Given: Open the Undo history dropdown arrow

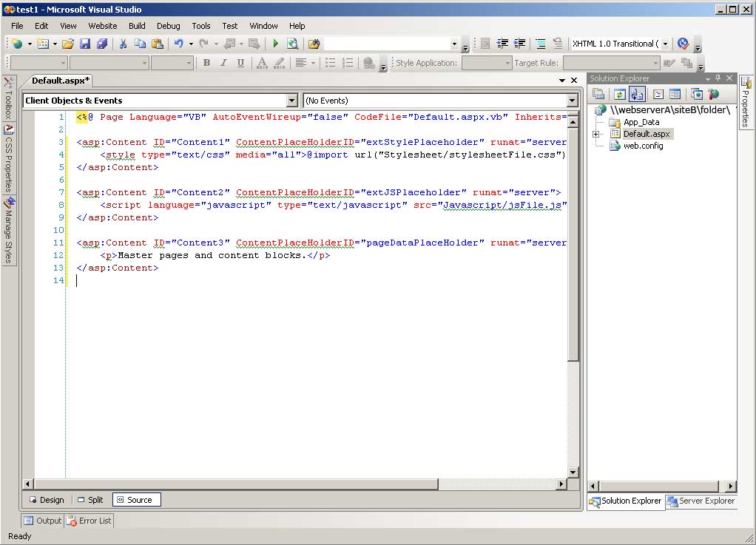Looking at the screenshot, I should (191, 44).
